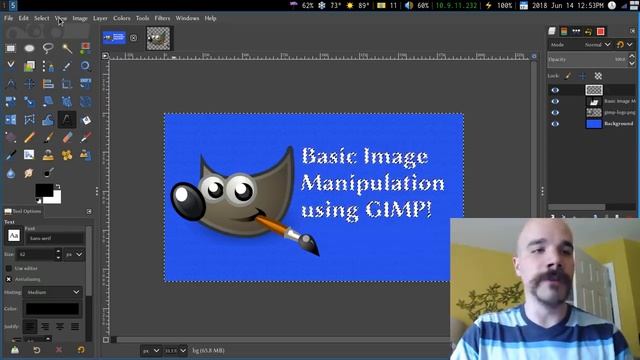Select the Cage Transform tool

29,120
